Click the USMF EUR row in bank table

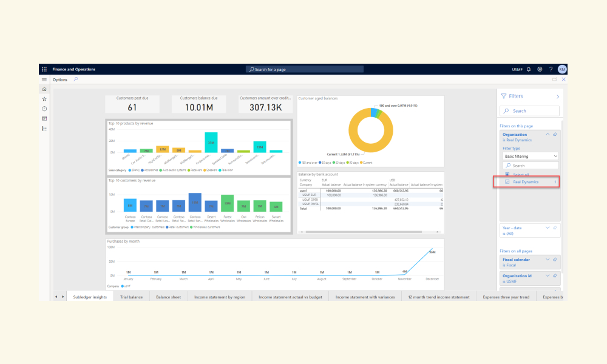371,195
